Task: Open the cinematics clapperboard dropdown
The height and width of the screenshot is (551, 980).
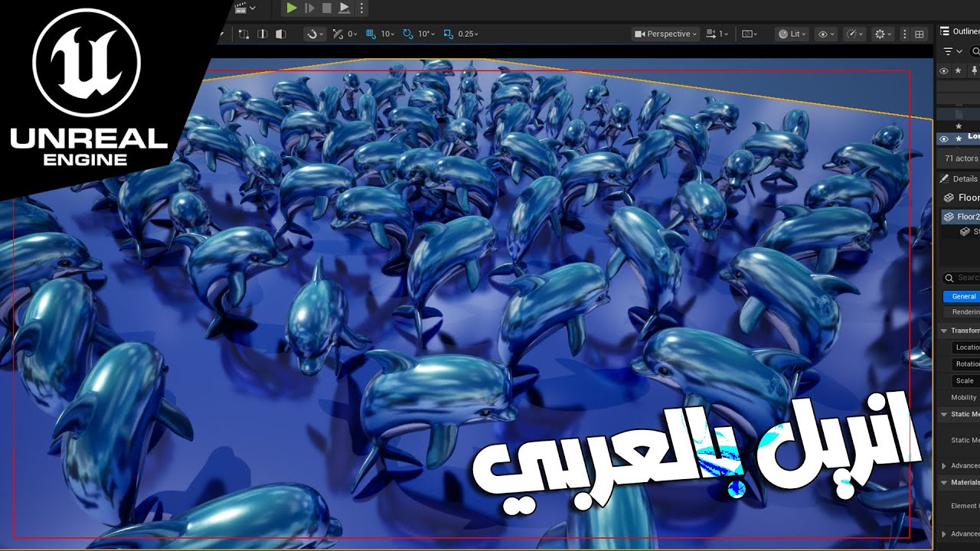Action: coord(245,8)
